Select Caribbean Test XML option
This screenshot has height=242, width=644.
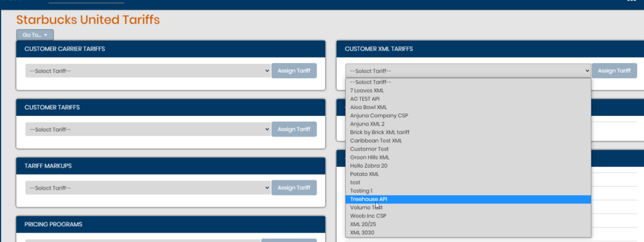pyautogui.click(x=468, y=141)
